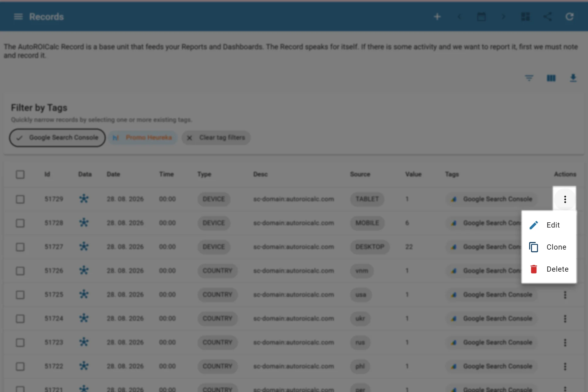This screenshot has height=392, width=588.
Task: Sort by the Type column header
Action: (x=204, y=174)
